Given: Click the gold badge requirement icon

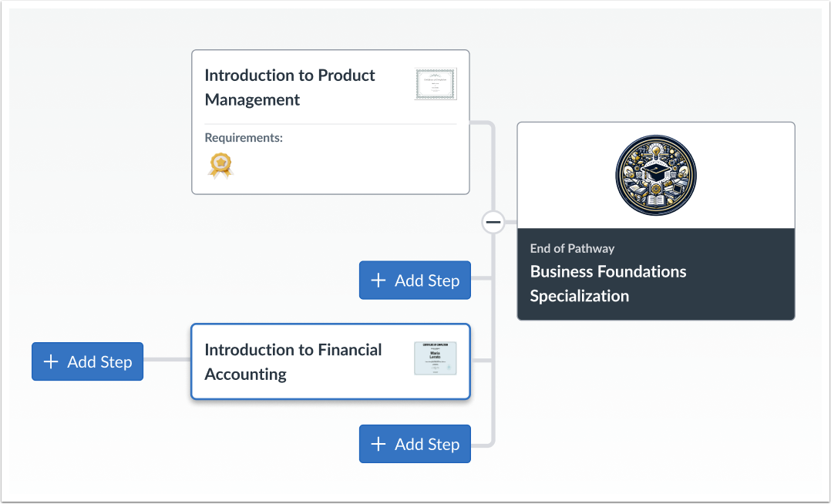Looking at the screenshot, I should tap(220, 165).
